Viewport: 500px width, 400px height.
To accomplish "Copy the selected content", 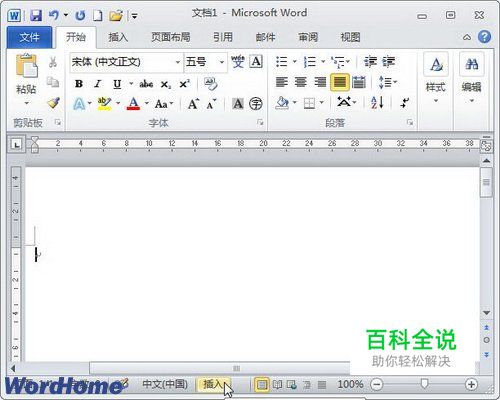I will tap(53, 81).
